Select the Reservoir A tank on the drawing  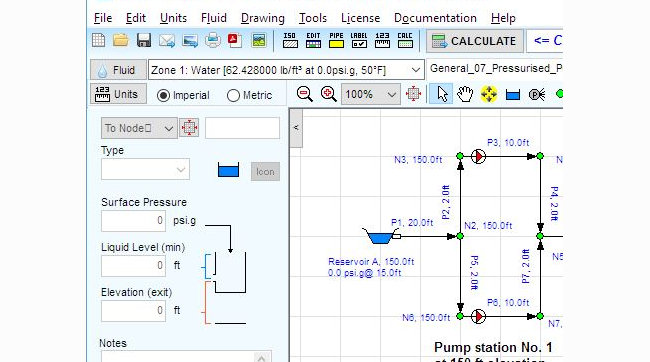coord(381,237)
